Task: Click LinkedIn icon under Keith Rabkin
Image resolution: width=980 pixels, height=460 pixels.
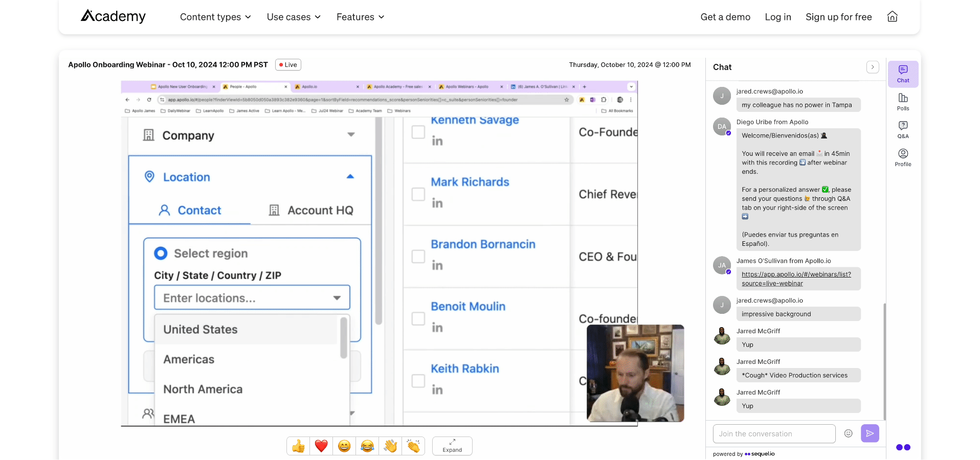Action: (437, 390)
